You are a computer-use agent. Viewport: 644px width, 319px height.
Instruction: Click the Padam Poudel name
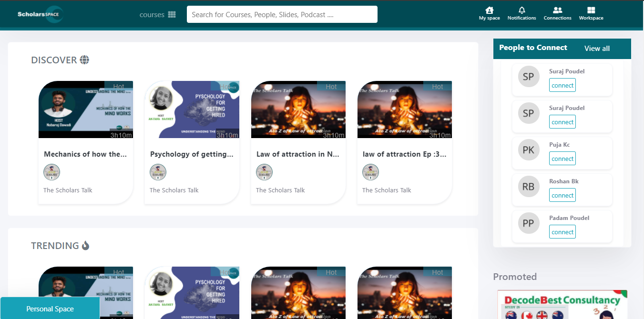[x=569, y=218]
